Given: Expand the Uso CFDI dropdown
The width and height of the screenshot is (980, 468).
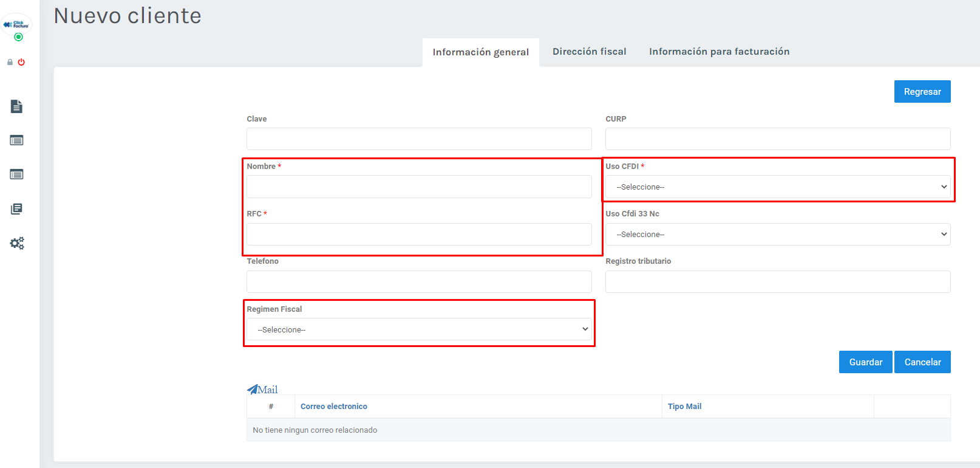Looking at the screenshot, I should [x=777, y=187].
